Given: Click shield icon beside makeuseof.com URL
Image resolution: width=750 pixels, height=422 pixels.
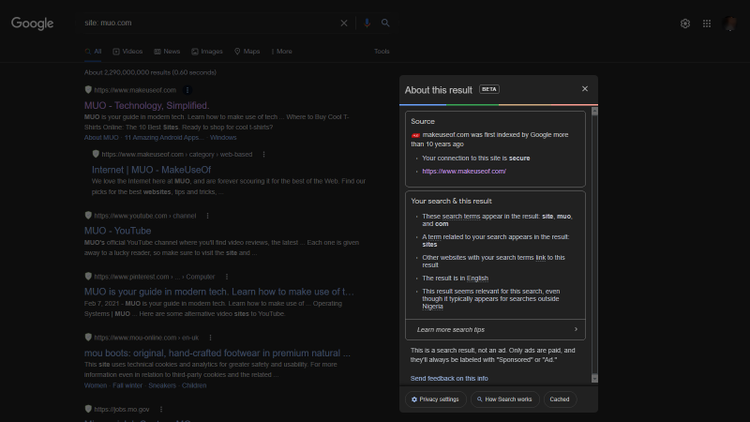Looking at the screenshot, I should coord(88,89).
